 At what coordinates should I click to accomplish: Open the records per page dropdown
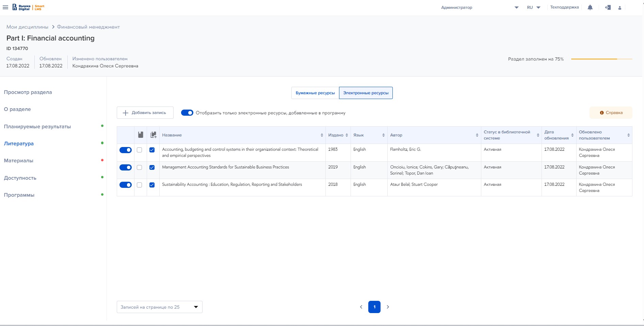pyautogui.click(x=159, y=307)
